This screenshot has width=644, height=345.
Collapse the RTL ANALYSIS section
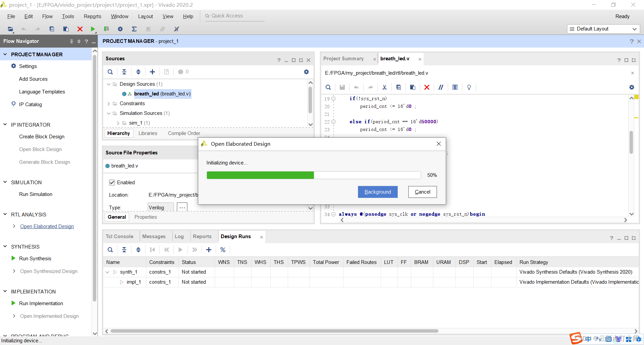point(5,214)
